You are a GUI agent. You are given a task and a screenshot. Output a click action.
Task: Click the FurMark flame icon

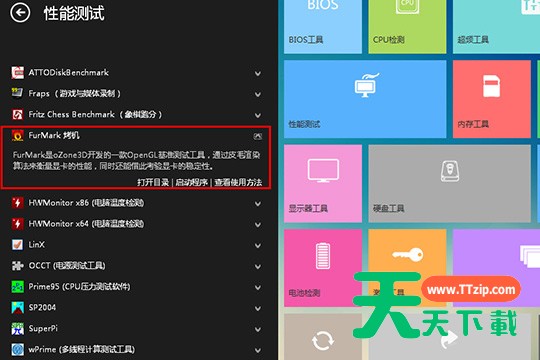pos(18,135)
